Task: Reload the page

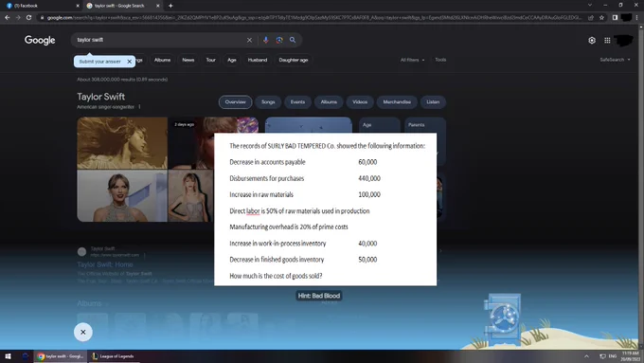Action: point(28,17)
